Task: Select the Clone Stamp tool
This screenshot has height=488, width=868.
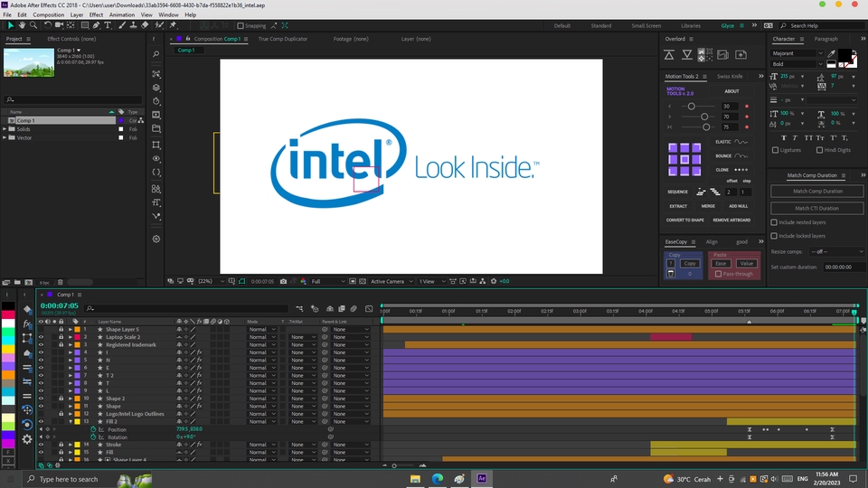Action: point(133,25)
